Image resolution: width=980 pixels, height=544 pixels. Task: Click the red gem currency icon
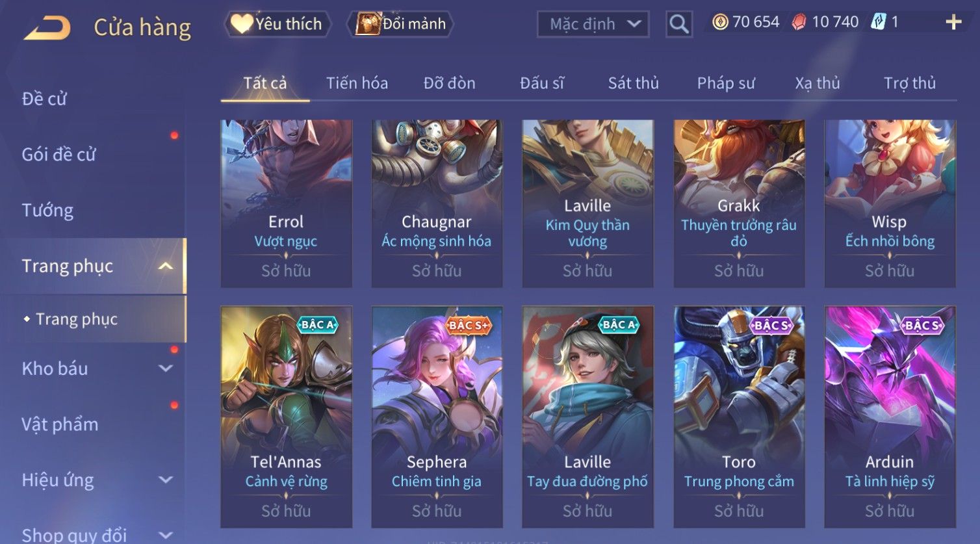799,23
